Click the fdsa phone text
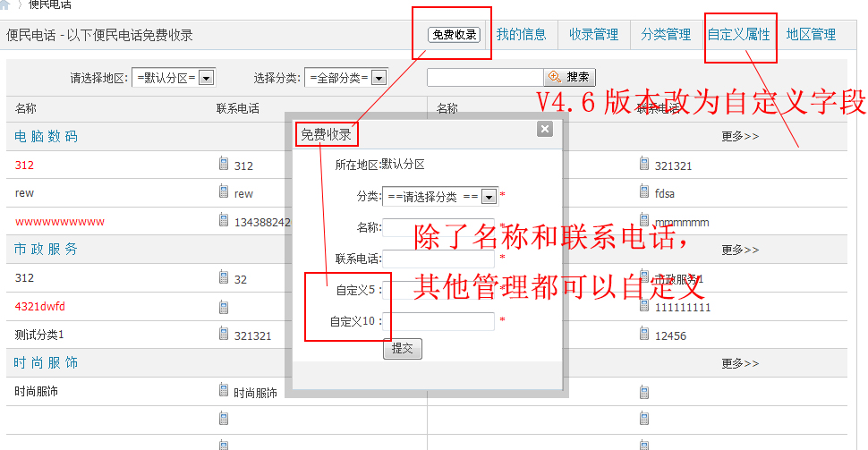 click(x=664, y=194)
